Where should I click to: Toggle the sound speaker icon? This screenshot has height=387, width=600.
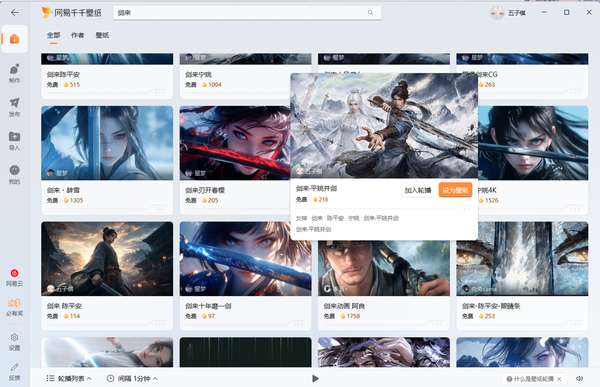click(x=580, y=379)
